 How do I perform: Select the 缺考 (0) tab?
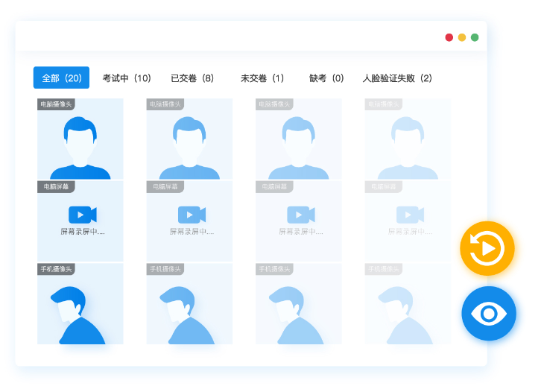326,78
